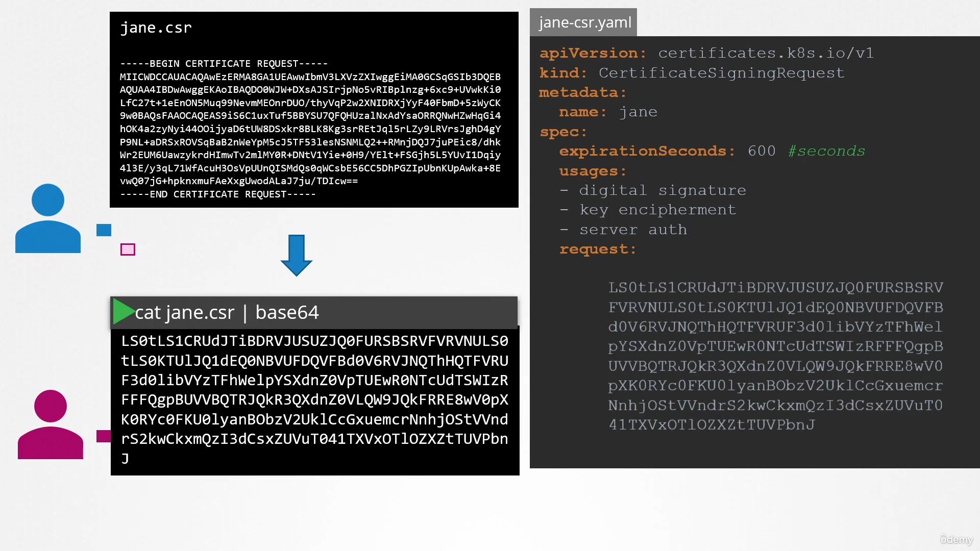Click the kind CertificateSigningRequest line
980x551 pixels.
click(692, 73)
